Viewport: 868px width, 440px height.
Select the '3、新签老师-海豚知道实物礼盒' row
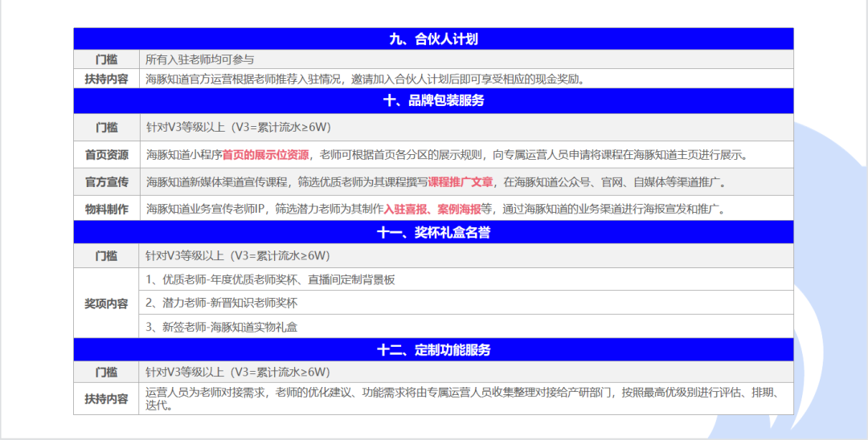click(x=466, y=327)
